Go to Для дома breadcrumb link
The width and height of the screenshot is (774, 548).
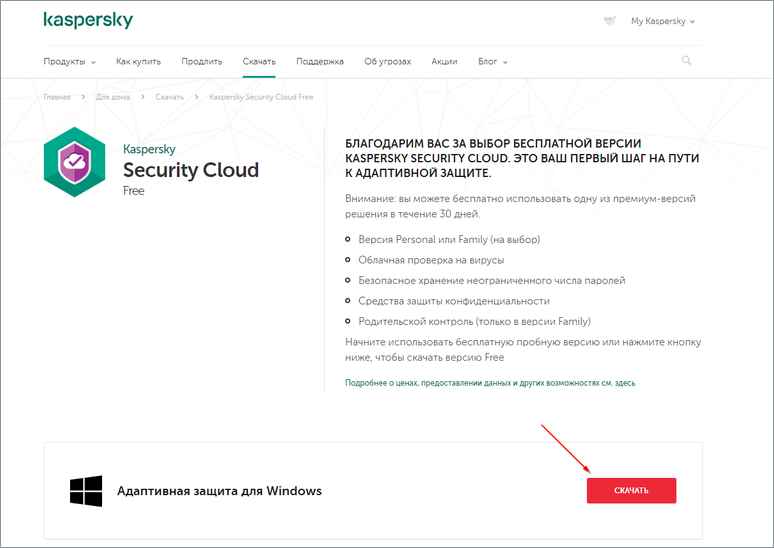pos(113,97)
